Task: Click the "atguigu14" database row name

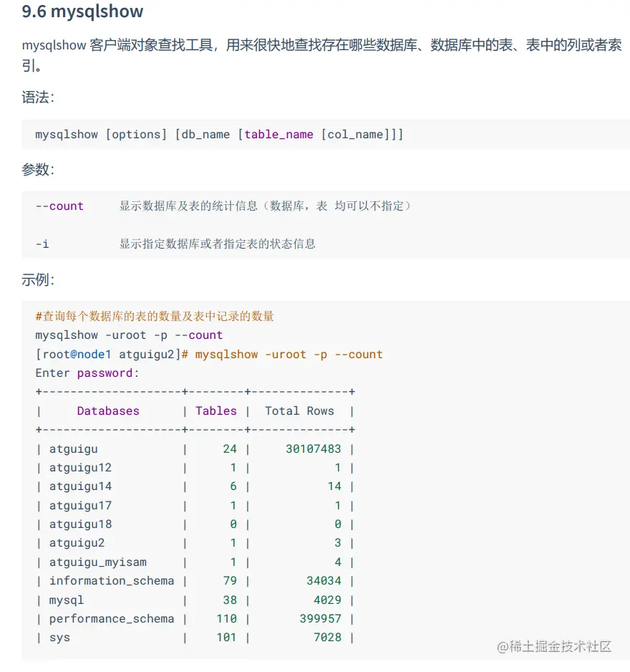Action: 80,486
